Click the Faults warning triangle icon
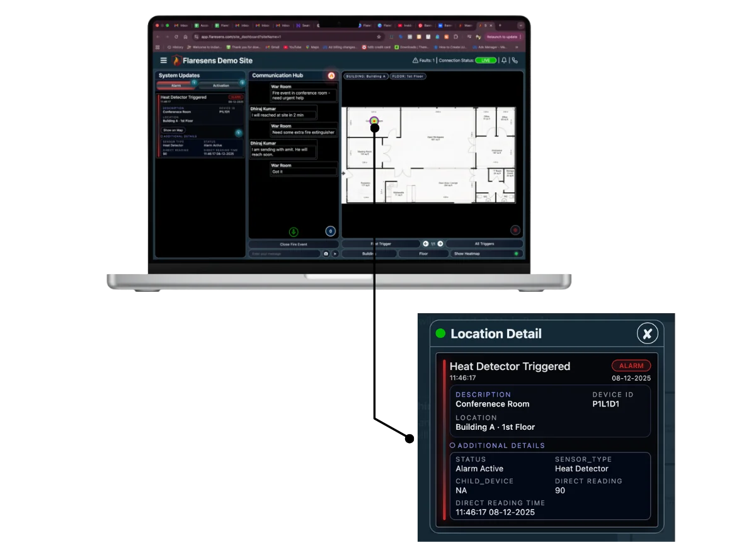 coord(417,61)
